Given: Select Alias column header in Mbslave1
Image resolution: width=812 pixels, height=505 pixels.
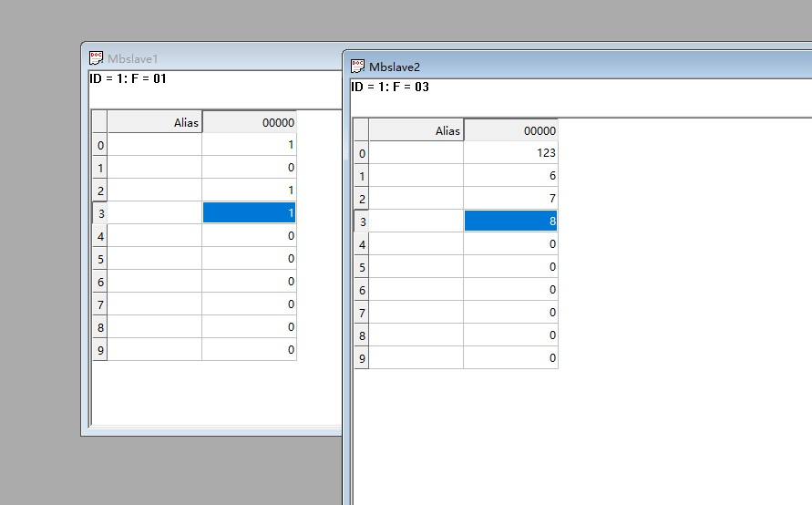Looking at the screenshot, I should coord(154,122).
